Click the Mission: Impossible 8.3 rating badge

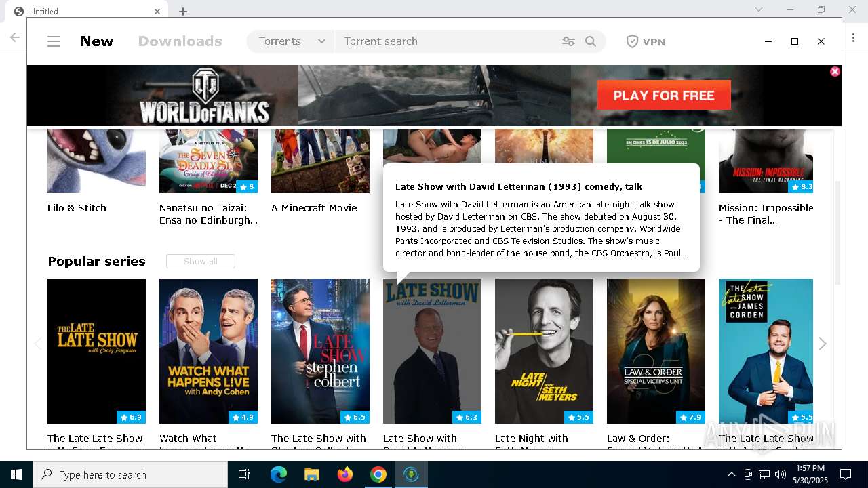coord(800,187)
